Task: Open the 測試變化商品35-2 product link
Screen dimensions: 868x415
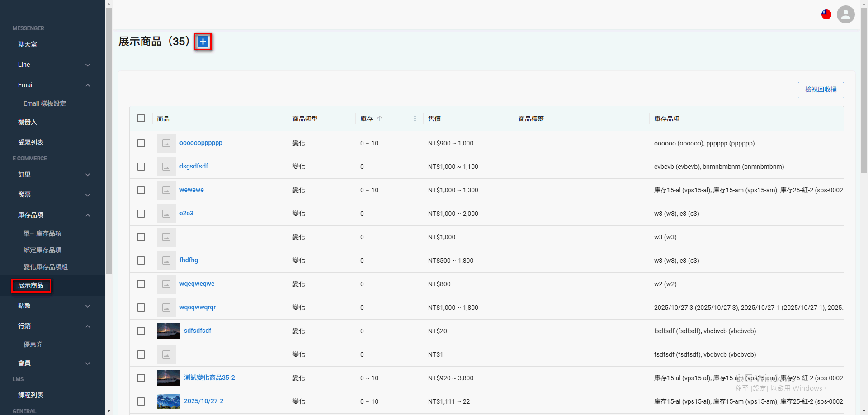Action: coord(209,378)
